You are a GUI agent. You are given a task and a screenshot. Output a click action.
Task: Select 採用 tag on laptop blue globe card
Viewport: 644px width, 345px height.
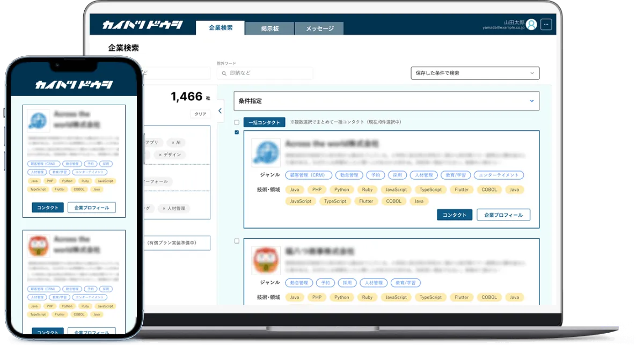point(397,175)
